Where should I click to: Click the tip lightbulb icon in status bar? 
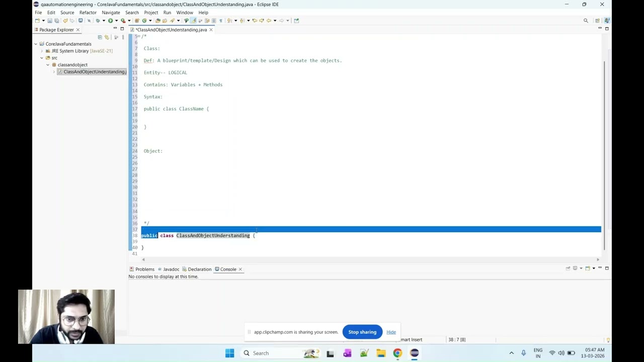tap(608, 340)
